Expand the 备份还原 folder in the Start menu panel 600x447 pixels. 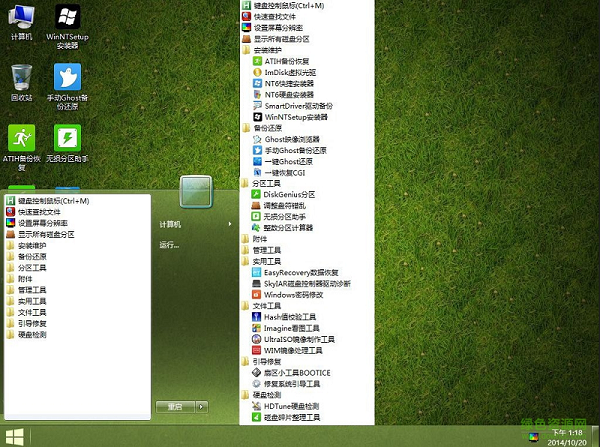point(26,256)
